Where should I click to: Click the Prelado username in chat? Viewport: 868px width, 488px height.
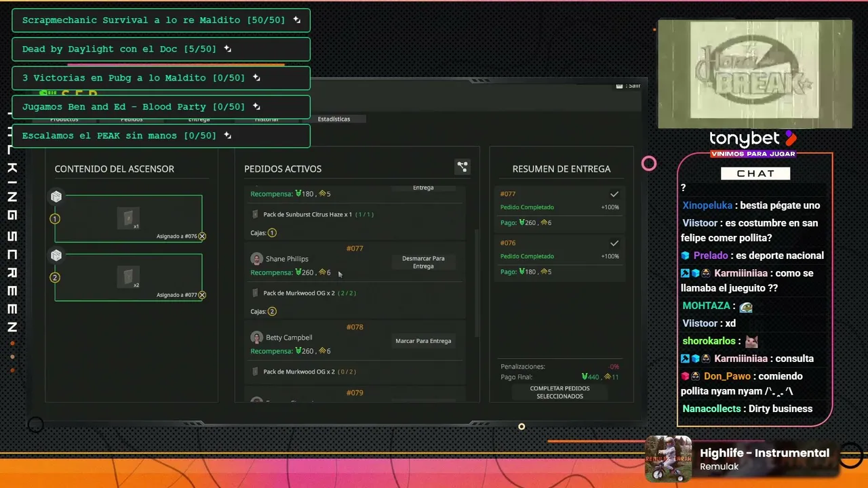[x=711, y=256]
